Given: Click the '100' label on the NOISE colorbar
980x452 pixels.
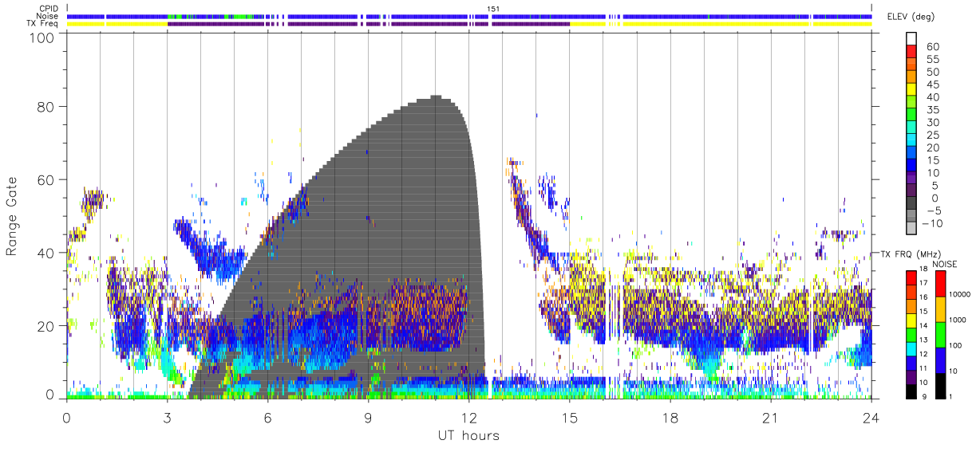Looking at the screenshot, I should point(956,346).
